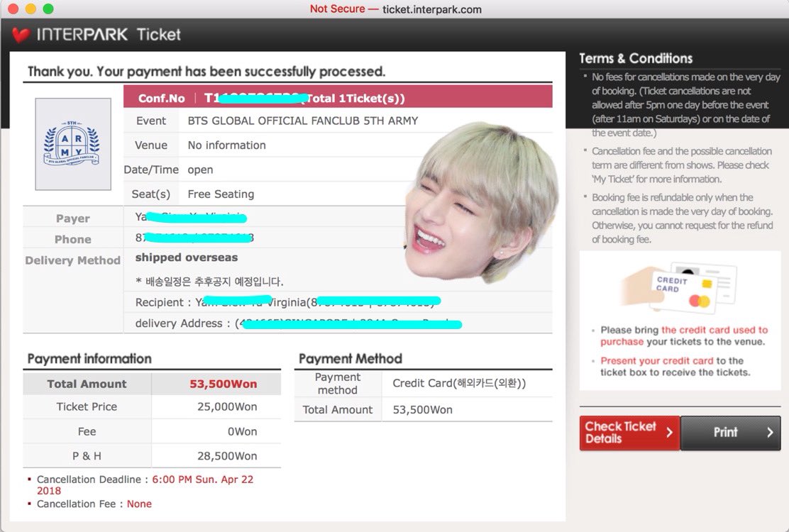The height and width of the screenshot is (532, 789).
Task: Click the red 53,500Won Total Amount value
Action: coord(223,384)
